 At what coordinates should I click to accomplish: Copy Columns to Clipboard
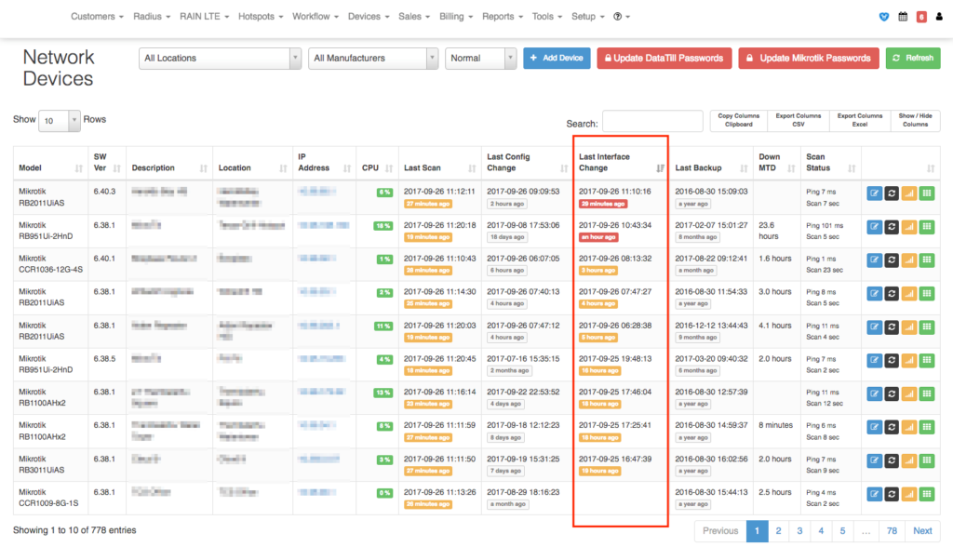(738, 120)
